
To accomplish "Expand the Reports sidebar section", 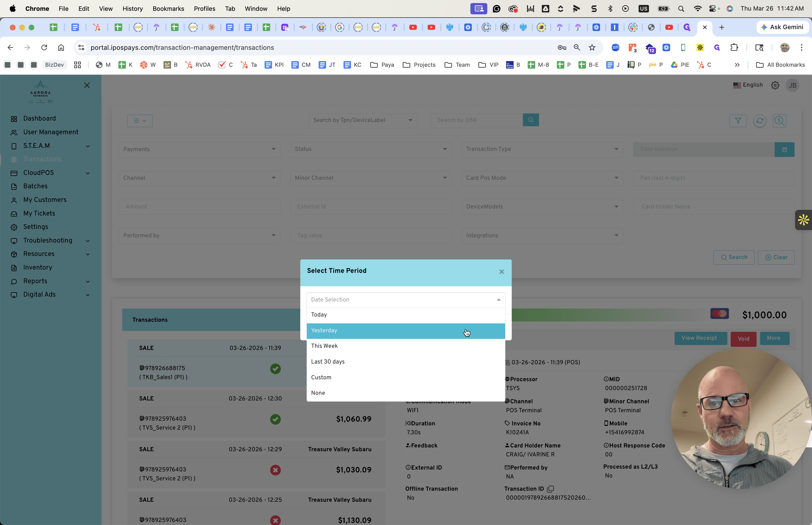I will [51, 281].
